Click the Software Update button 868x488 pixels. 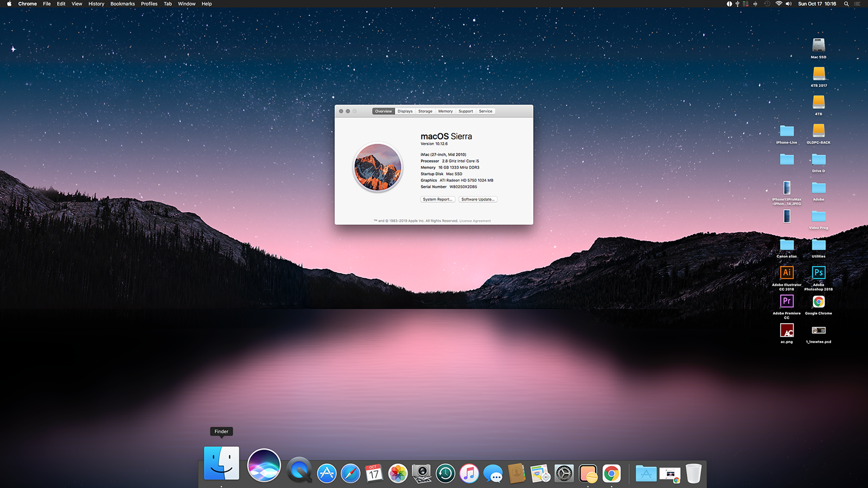478,200
